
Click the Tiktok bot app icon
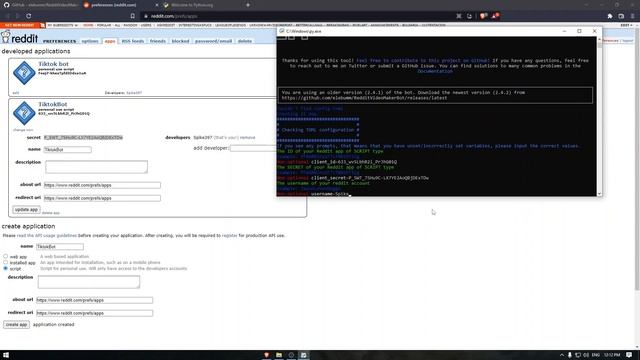[24, 73]
